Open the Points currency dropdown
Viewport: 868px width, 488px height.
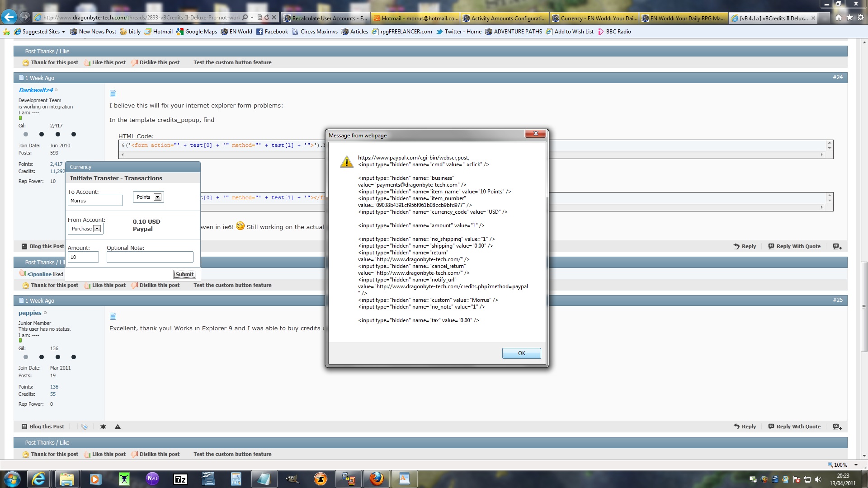(148, 197)
